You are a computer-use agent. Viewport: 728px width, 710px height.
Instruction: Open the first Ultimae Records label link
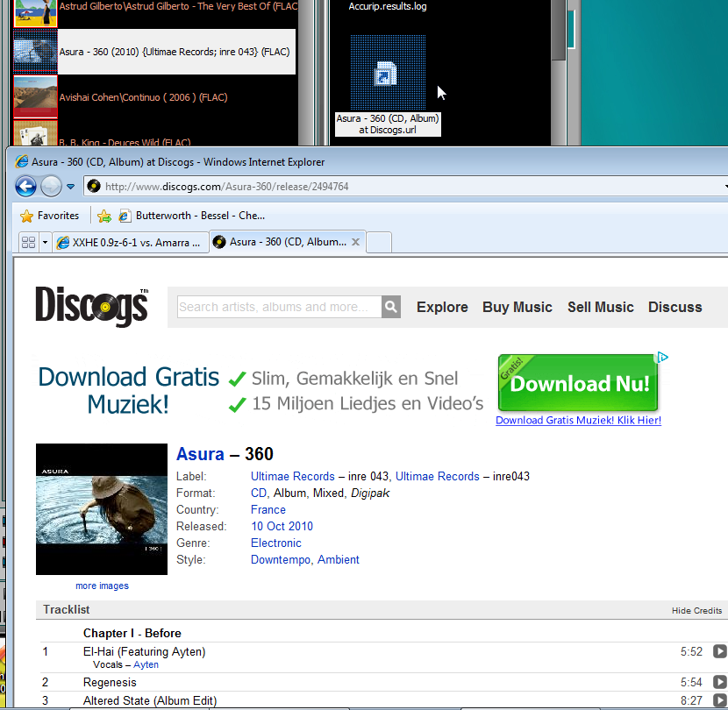pyautogui.click(x=292, y=477)
